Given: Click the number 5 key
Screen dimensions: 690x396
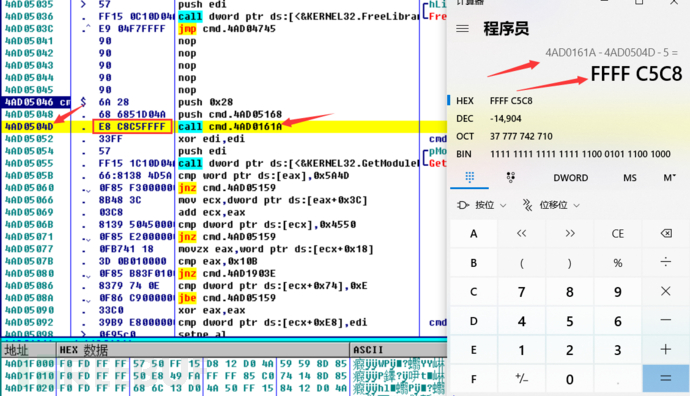Looking at the screenshot, I should [x=570, y=320].
